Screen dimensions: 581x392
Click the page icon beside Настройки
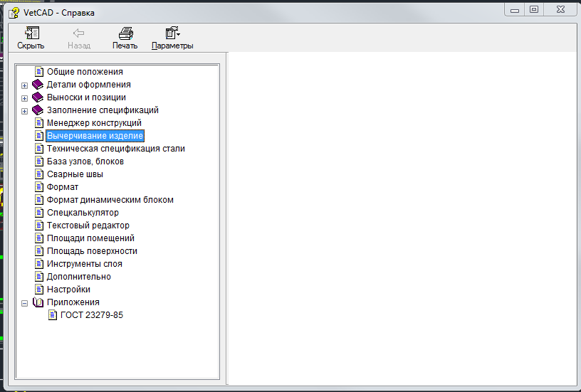coord(39,289)
